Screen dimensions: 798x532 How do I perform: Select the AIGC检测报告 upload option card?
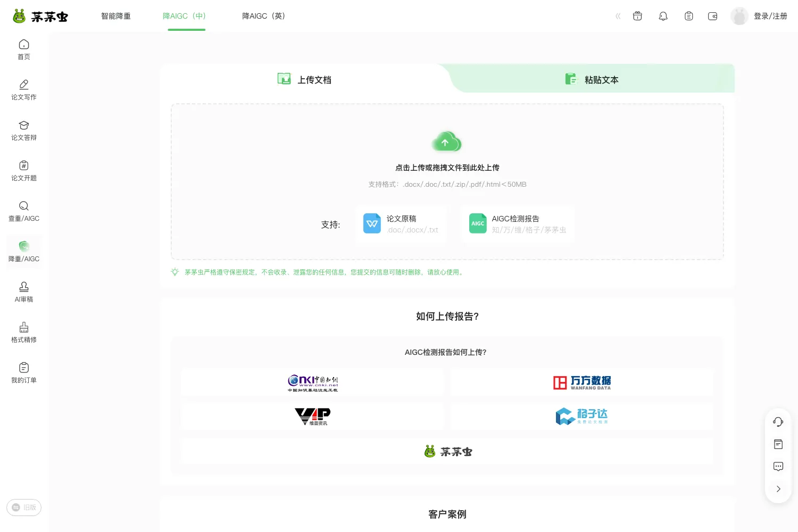[x=518, y=224]
